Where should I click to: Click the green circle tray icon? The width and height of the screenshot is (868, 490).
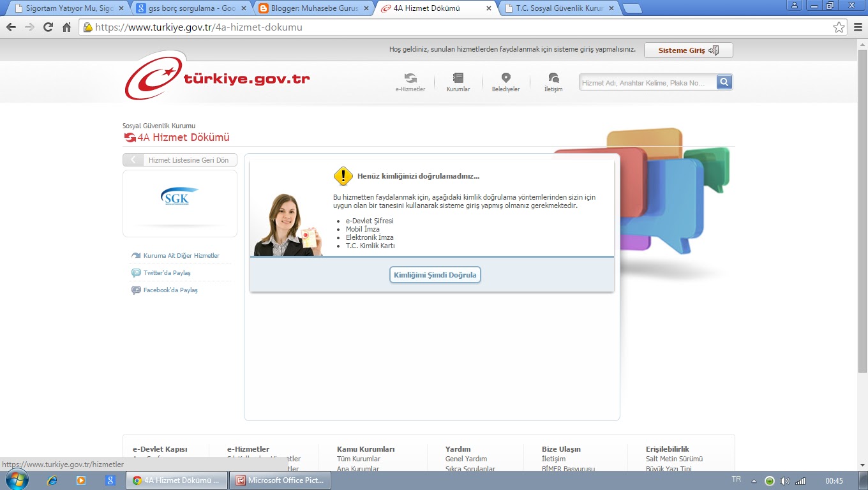(770, 480)
